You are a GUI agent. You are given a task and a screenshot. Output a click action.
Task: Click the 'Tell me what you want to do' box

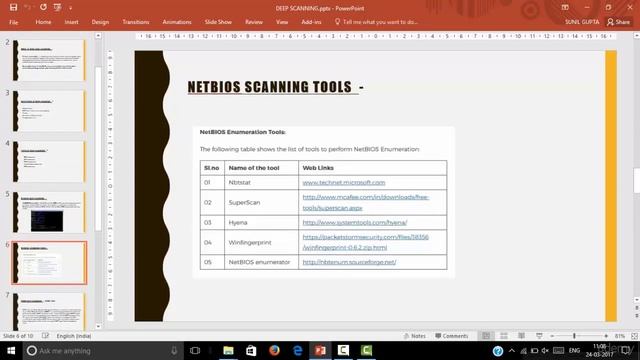point(376,22)
